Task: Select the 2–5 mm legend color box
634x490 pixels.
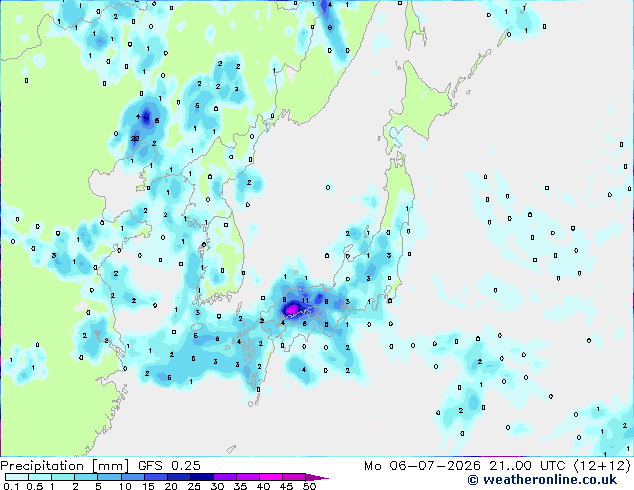Action: [x=86, y=477]
